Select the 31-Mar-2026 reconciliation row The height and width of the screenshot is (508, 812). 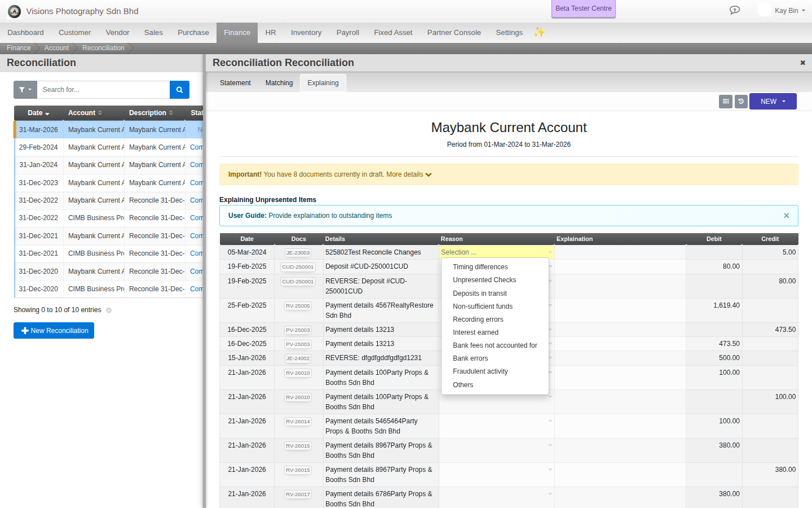[x=108, y=130]
